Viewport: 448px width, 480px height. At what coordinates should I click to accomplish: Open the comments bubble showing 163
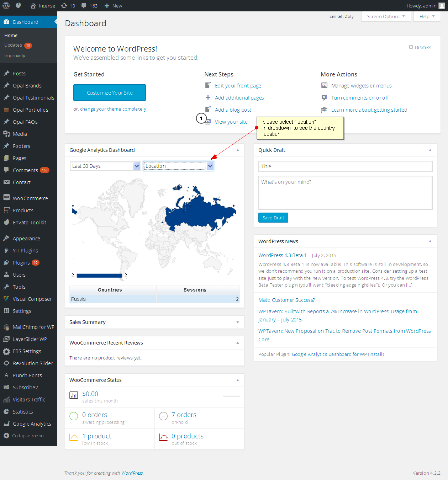(x=84, y=6)
